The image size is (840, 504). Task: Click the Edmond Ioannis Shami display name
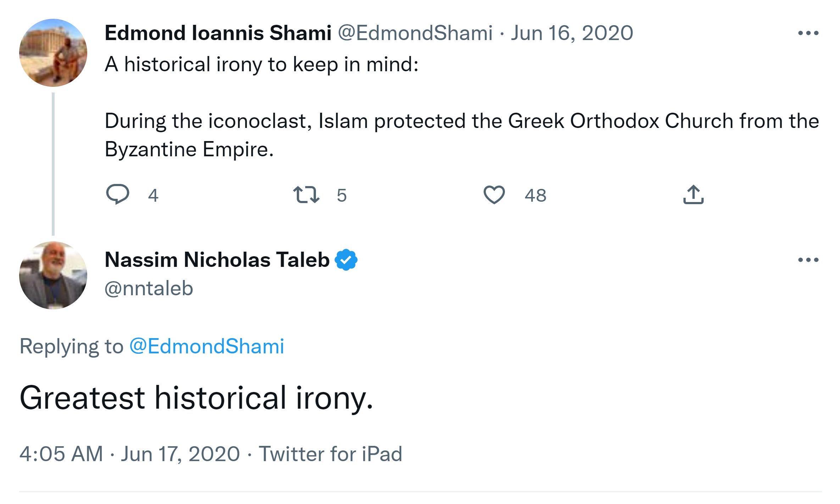(218, 33)
